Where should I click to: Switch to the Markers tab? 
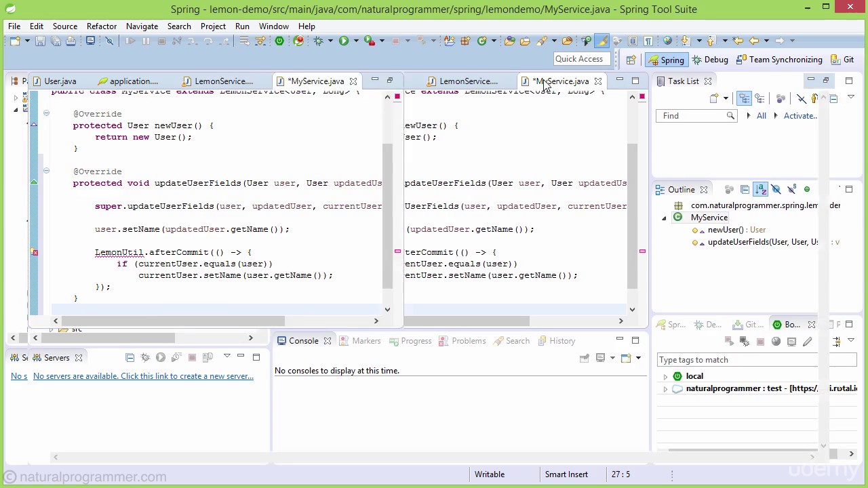coord(359,341)
